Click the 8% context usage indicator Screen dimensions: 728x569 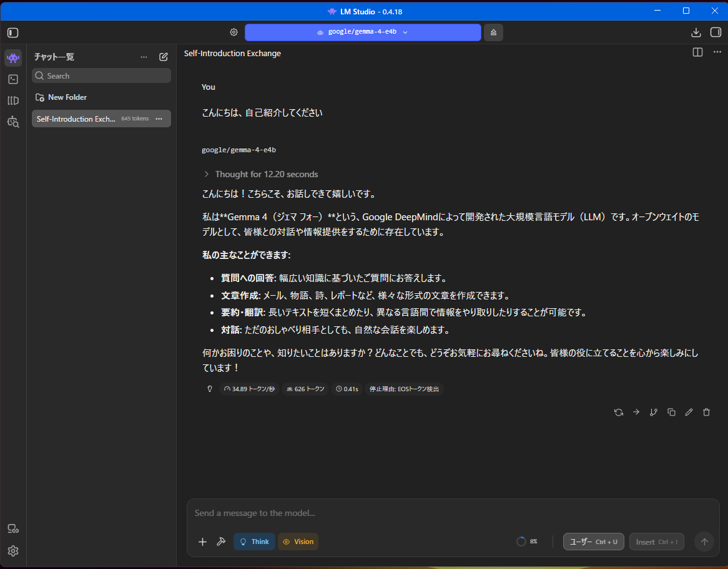[x=527, y=542]
